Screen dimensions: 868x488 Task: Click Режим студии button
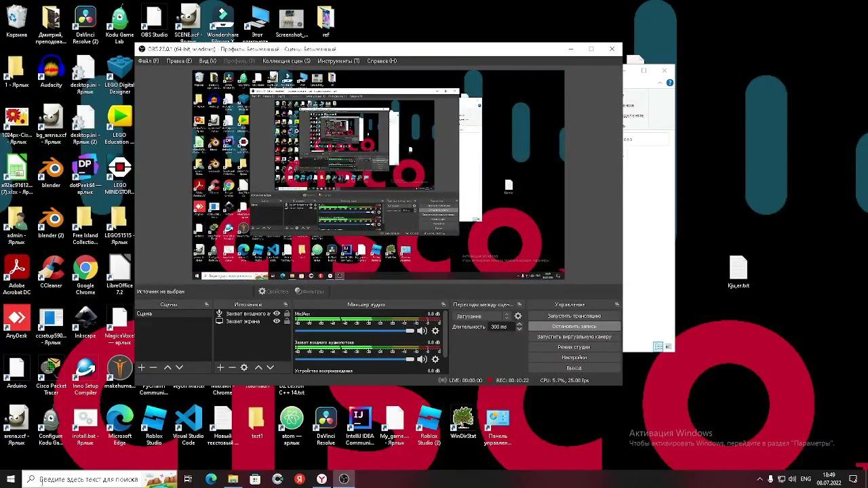(574, 347)
